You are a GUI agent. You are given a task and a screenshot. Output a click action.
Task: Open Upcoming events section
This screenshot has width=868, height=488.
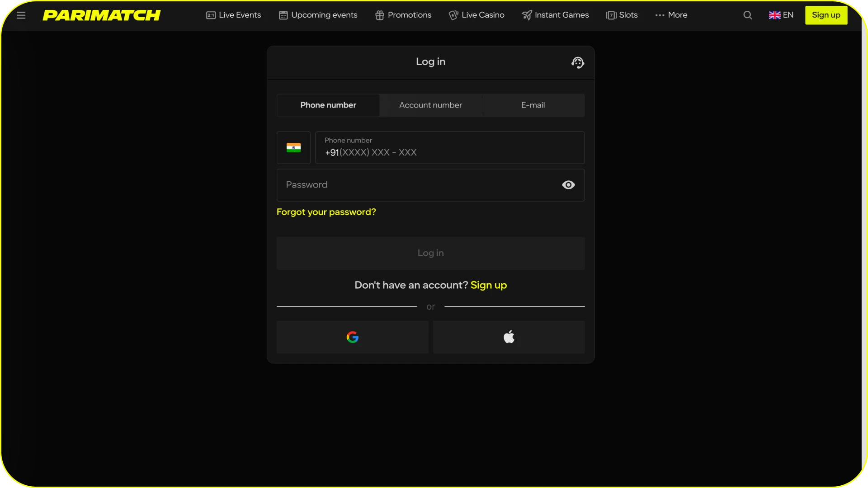(x=318, y=15)
